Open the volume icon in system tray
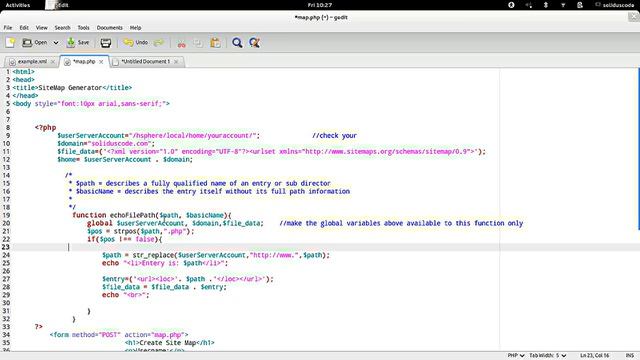The image size is (640, 360). point(529,5)
